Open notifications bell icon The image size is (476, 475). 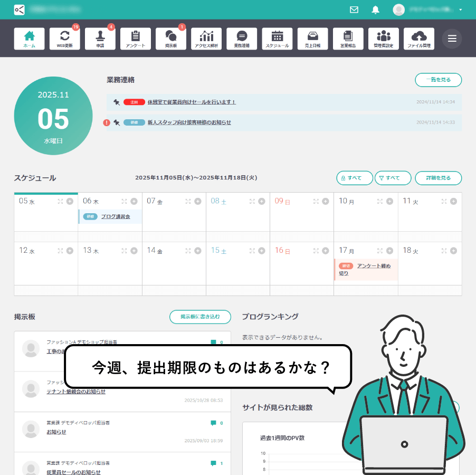(376, 9)
